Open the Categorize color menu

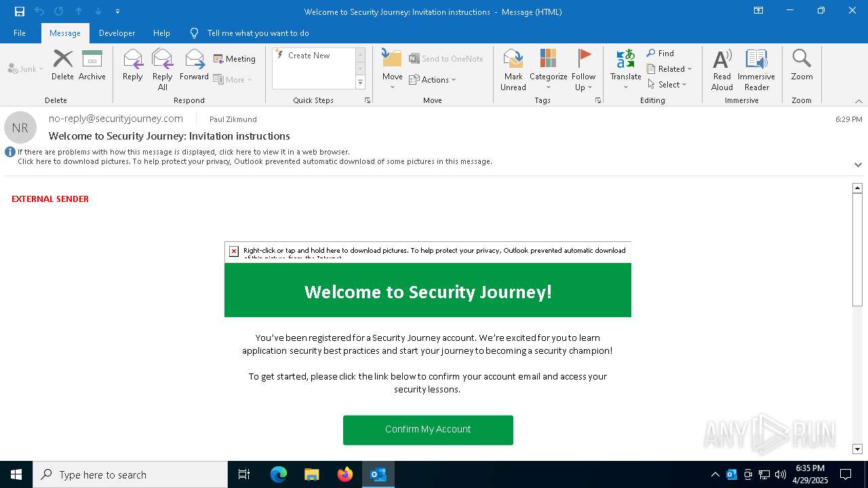(548, 70)
